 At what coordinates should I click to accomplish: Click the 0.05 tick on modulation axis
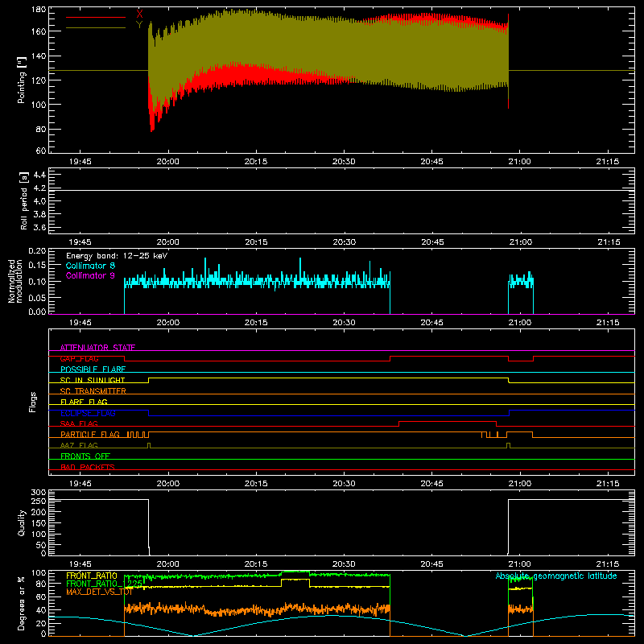(37, 297)
